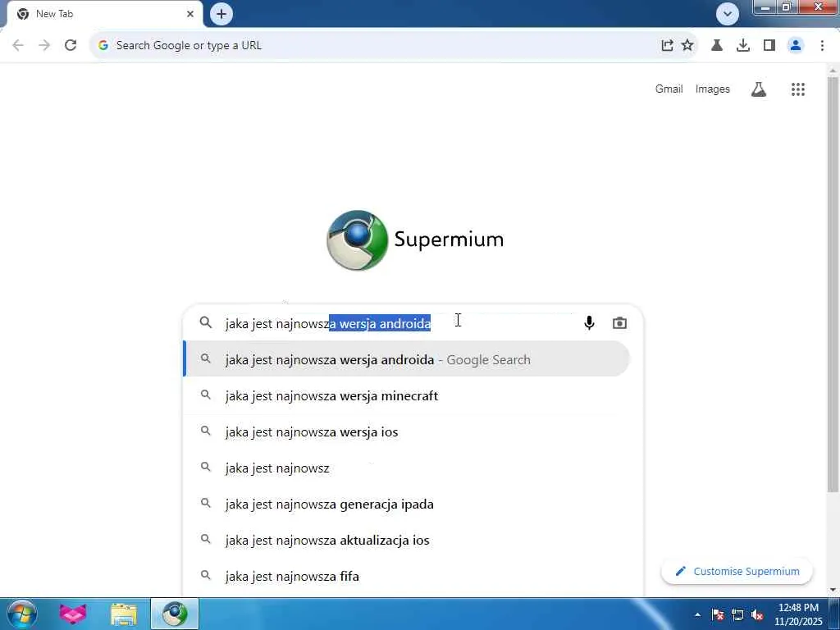The image size is (840, 630).
Task: Click the scrollbar down arrow
Action: tap(833, 591)
